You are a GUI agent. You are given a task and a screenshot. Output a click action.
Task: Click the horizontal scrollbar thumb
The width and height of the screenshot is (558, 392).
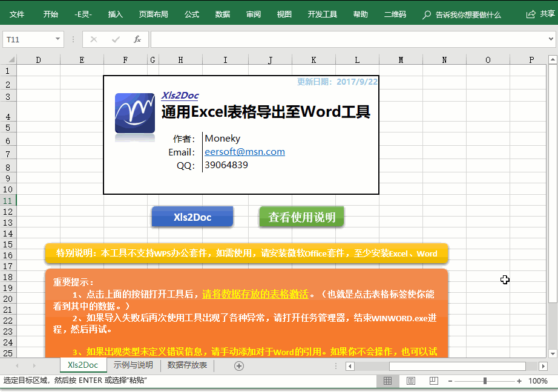pos(458,366)
